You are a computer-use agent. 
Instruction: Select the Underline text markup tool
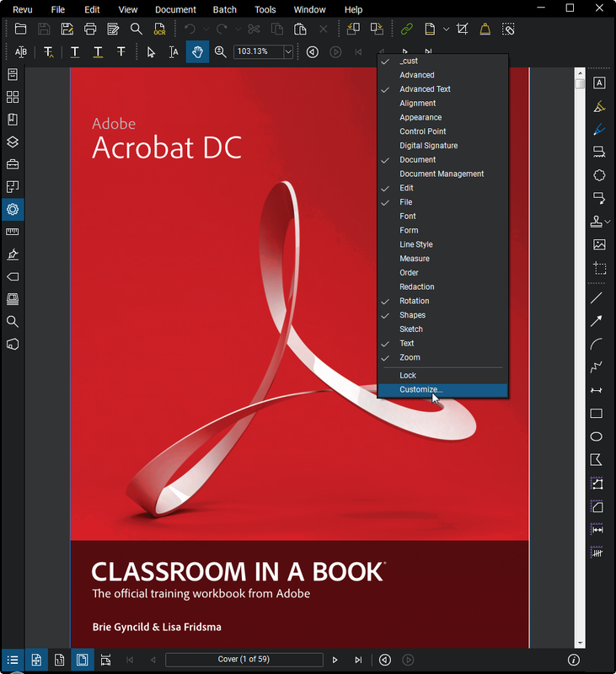point(75,52)
